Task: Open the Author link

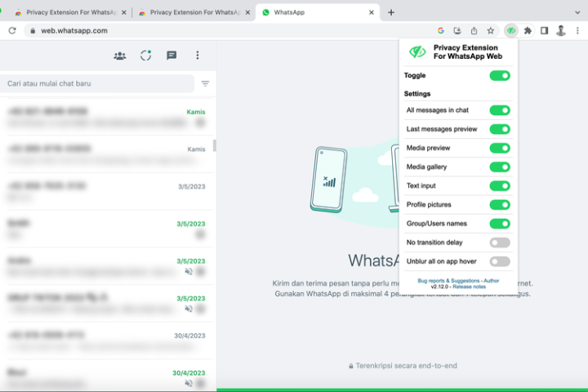Action: click(491, 281)
